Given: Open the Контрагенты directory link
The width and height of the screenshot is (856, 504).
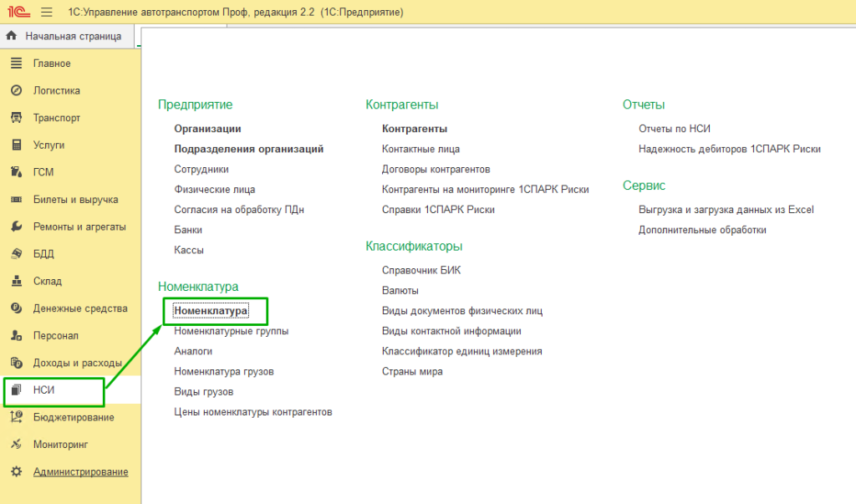Looking at the screenshot, I should tap(415, 129).
